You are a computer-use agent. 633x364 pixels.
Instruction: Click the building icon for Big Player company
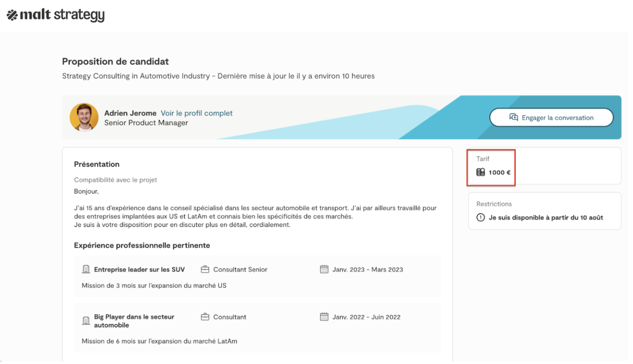pos(86,321)
